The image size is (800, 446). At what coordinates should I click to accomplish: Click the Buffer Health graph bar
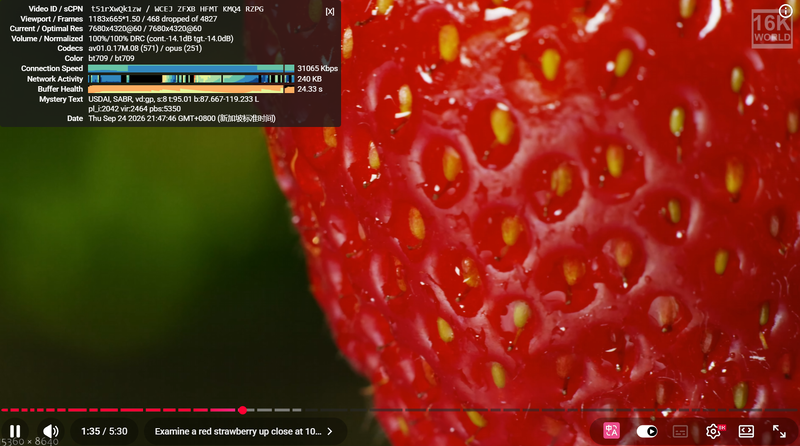pos(191,89)
